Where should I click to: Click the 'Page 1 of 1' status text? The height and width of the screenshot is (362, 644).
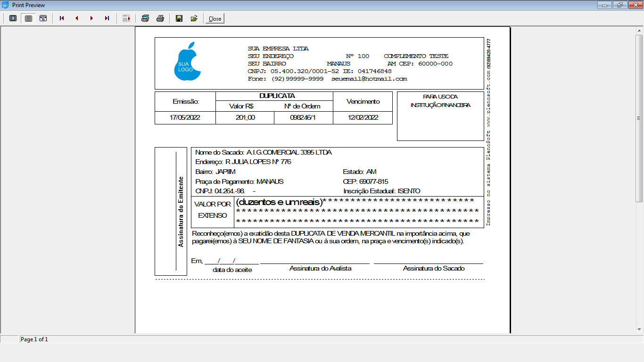tap(34, 339)
